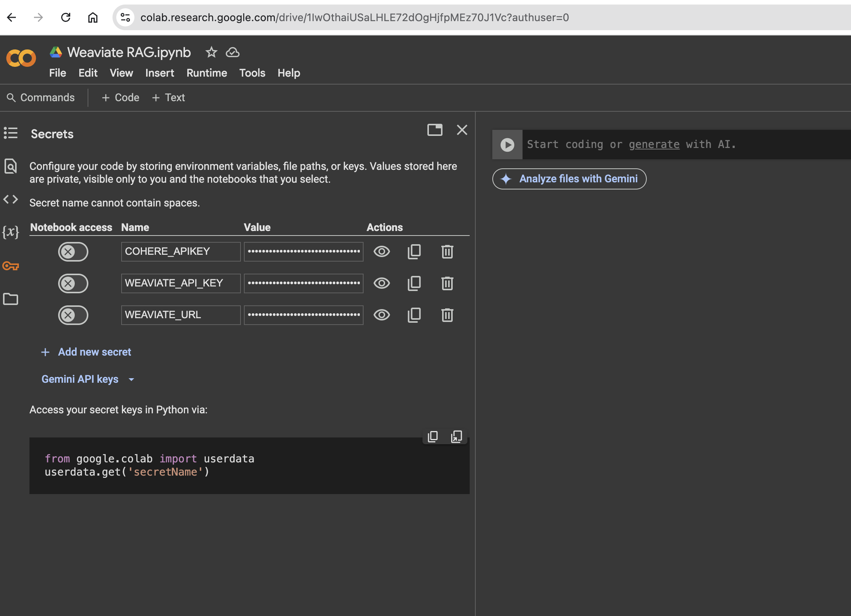This screenshot has width=851, height=616.
Task: Pop out the Secrets panel into new tab
Action: pos(435,130)
